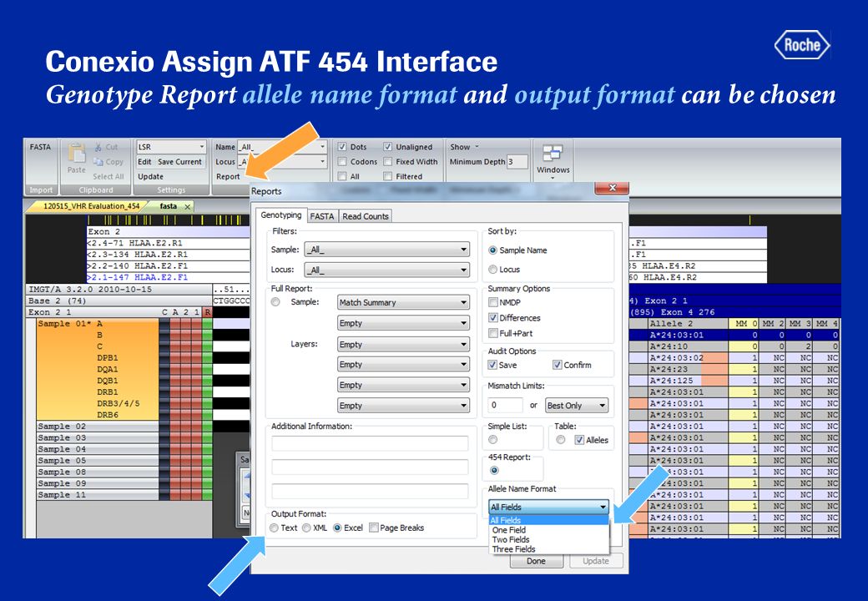Image resolution: width=868 pixels, height=601 pixels.
Task: Click the Done button
Action: point(536,561)
